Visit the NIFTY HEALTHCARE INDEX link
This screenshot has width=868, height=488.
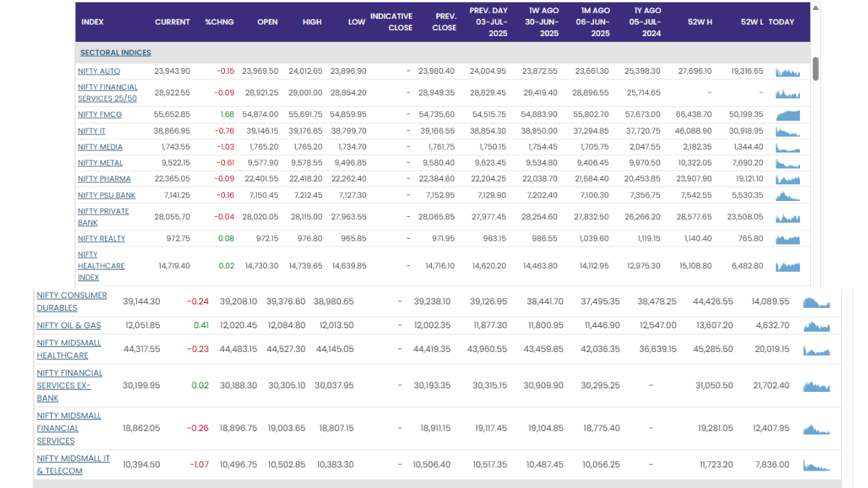pos(101,266)
